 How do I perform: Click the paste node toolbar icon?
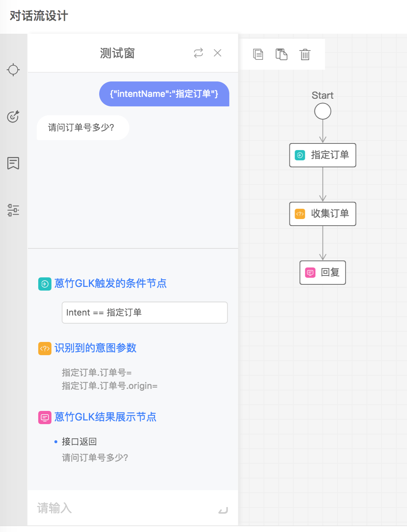[x=281, y=54]
